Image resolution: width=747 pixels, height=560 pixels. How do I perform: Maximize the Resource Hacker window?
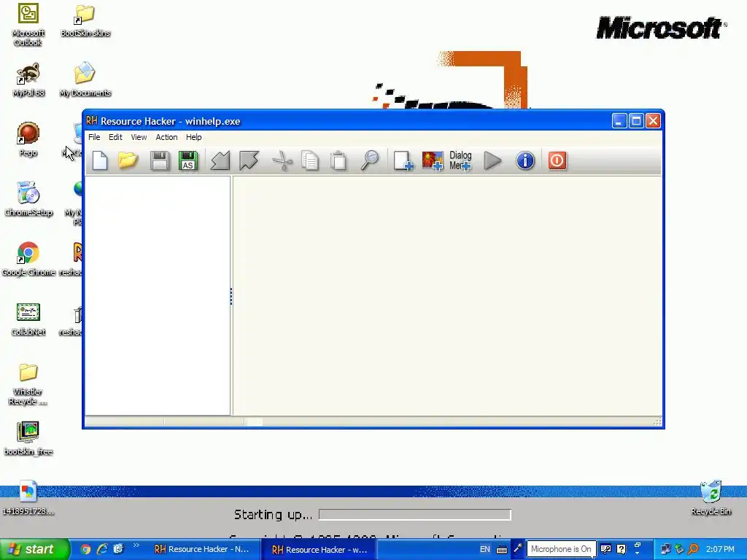(x=636, y=121)
